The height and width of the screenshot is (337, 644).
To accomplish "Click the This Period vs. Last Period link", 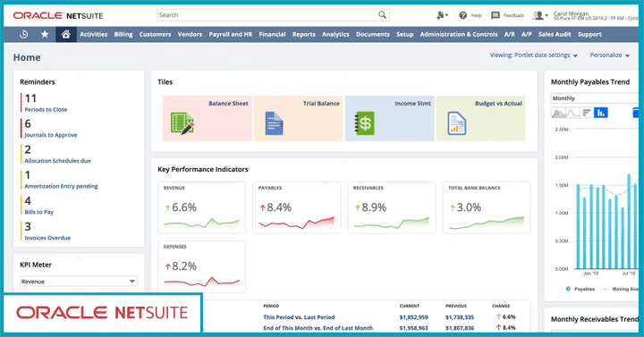I will [x=299, y=317].
